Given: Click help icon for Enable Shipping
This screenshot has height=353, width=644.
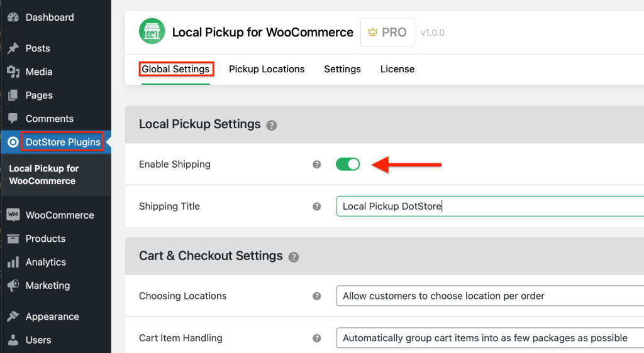Looking at the screenshot, I should 317,165.
